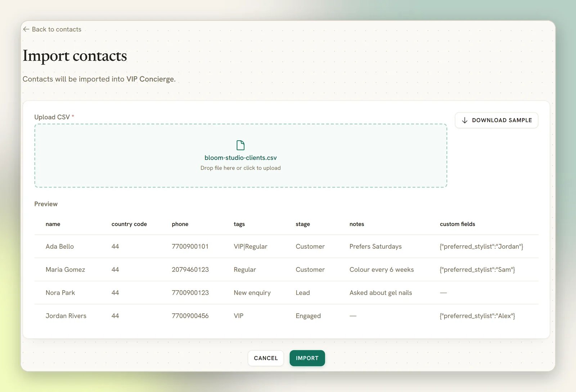576x392 pixels.
Task: Click the Prefers Saturdays note
Action: click(x=375, y=247)
